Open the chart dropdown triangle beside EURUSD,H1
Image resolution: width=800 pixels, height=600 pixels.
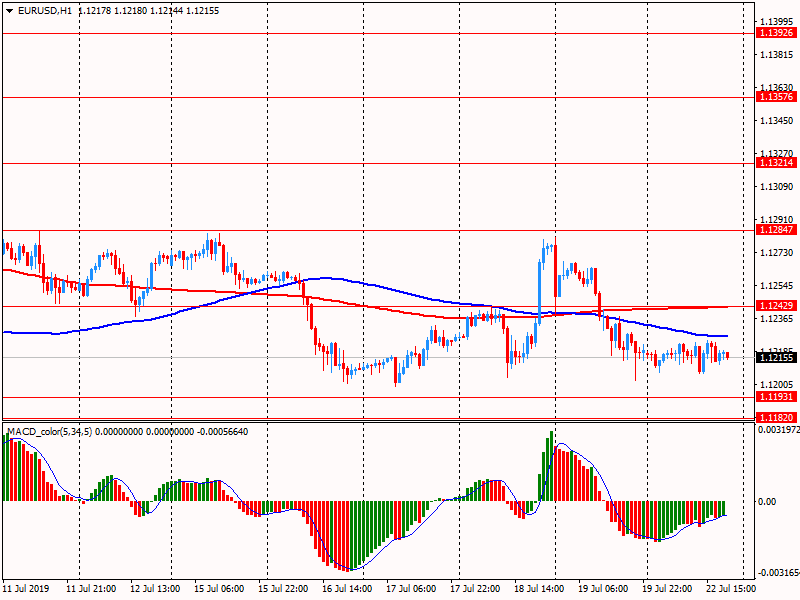[9, 11]
